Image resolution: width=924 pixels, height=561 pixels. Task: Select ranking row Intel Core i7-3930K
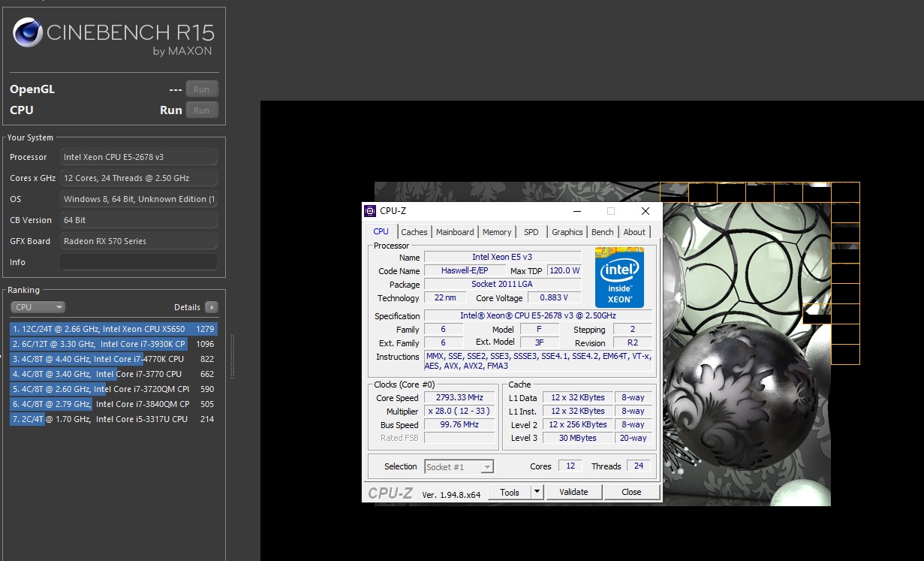113,344
